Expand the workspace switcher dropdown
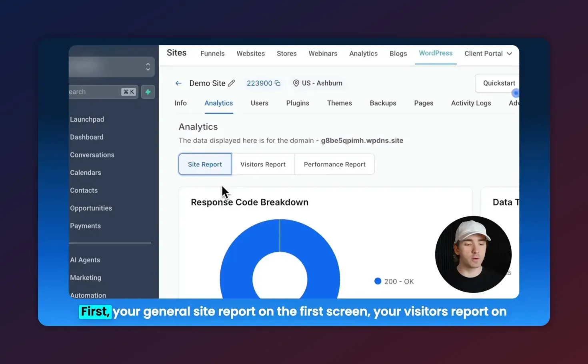Viewport: 588px width, 364px height. point(148,67)
